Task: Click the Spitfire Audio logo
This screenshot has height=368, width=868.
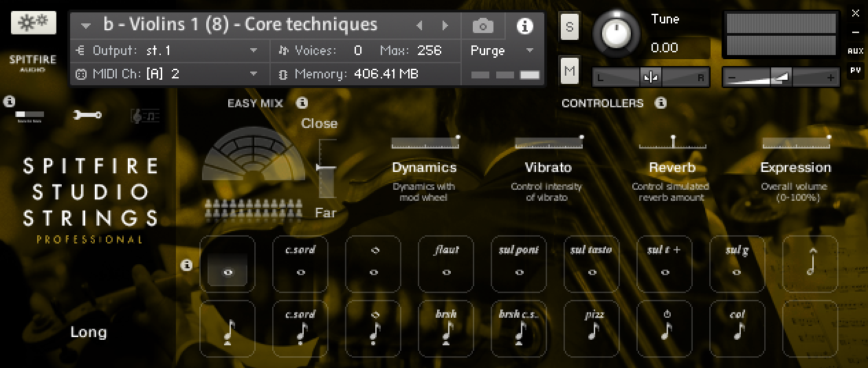Action: pyautogui.click(x=33, y=64)
